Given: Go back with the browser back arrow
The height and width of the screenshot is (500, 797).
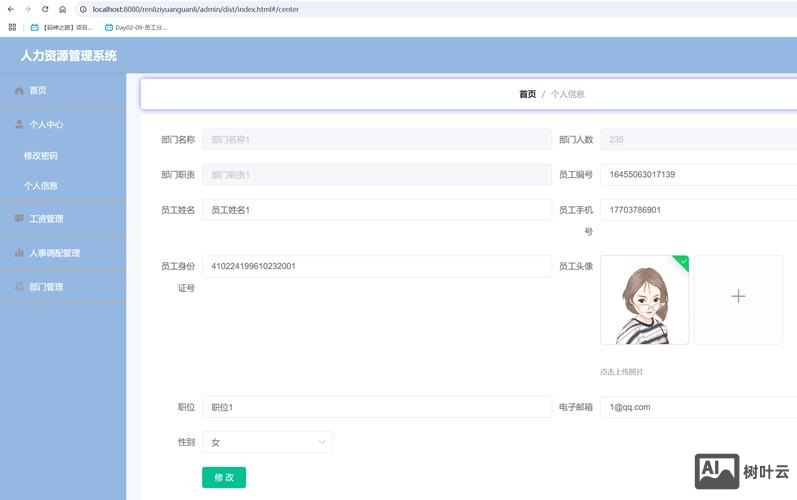Looking at the screenshot, I should [x=11, y=9].
